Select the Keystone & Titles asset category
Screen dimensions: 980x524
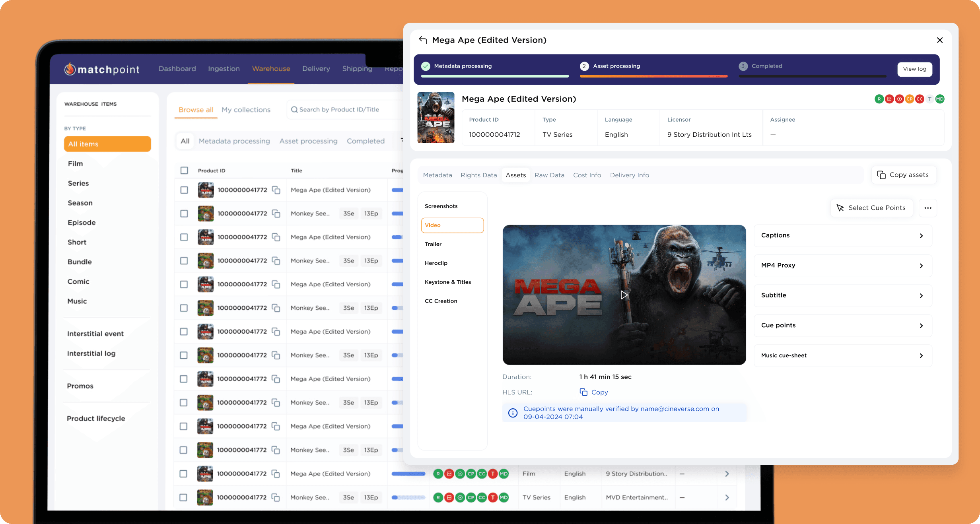(x=448, y=282)
